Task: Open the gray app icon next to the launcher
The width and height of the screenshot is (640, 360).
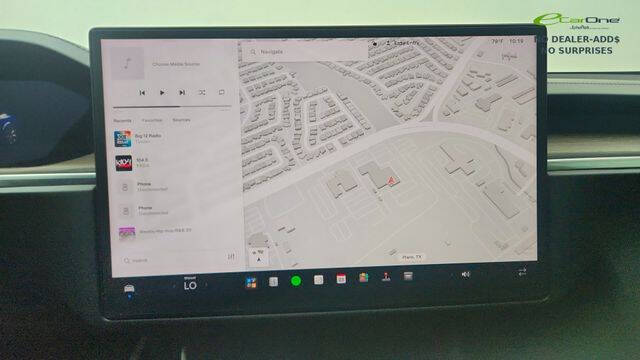Action: point(273,282)
